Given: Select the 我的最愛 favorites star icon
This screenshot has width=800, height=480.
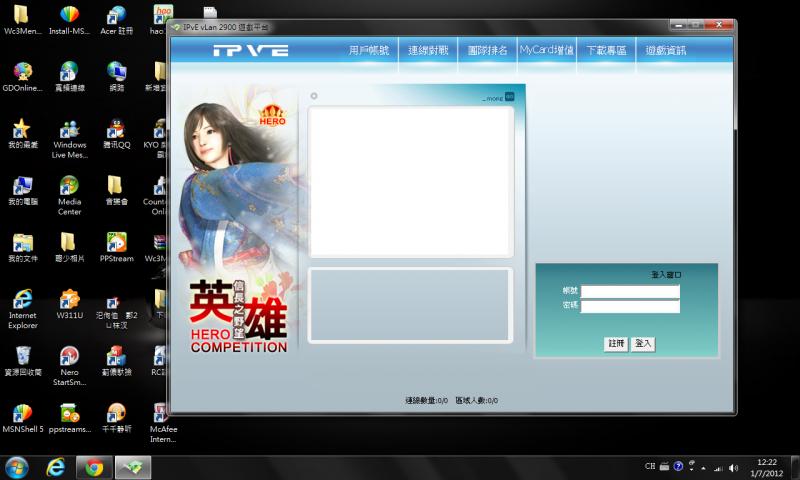Looking at the screenshot, I should coord(22,134).
